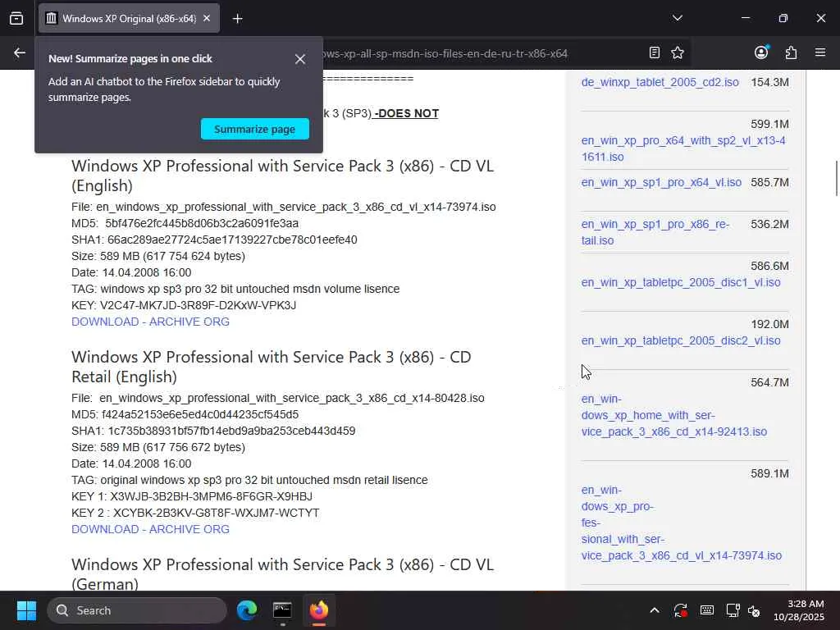
Task: Open the terminal app on taskbar
Action: click(x=282, y=610)
